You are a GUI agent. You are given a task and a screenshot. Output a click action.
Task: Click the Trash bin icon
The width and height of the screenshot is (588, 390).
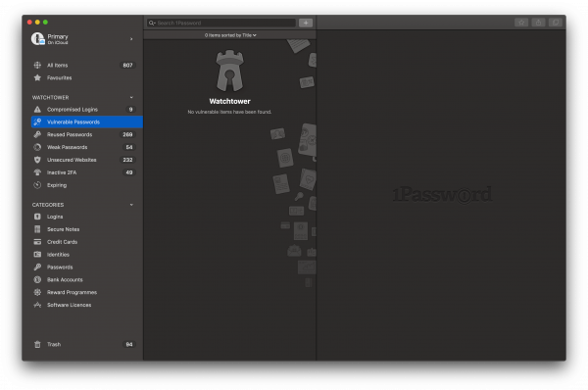(37, 345)
